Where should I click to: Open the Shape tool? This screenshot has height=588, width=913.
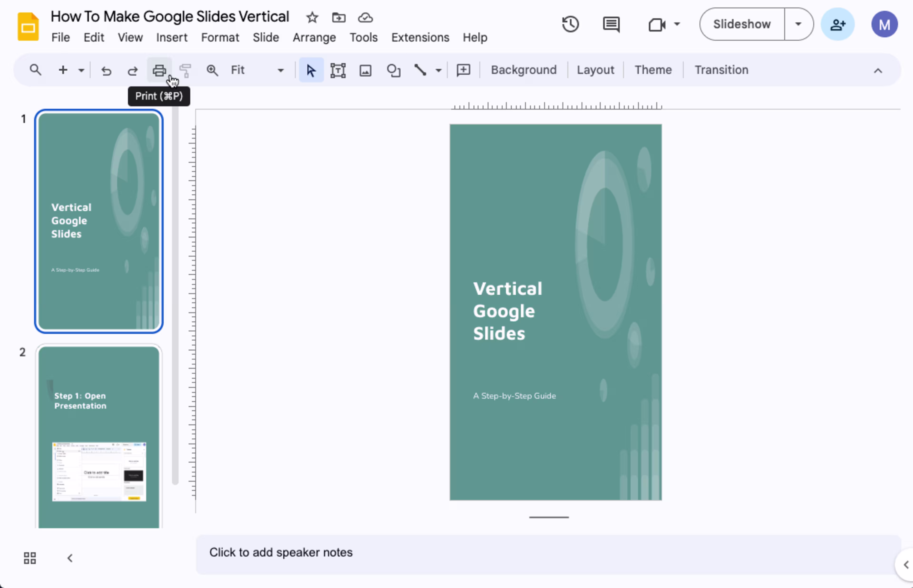pos(393,70)
